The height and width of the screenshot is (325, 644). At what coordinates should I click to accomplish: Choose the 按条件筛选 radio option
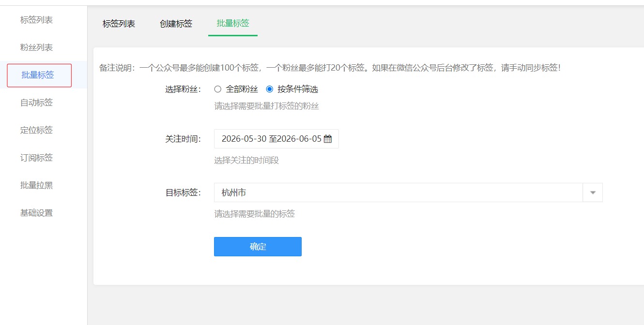(270, 89)
